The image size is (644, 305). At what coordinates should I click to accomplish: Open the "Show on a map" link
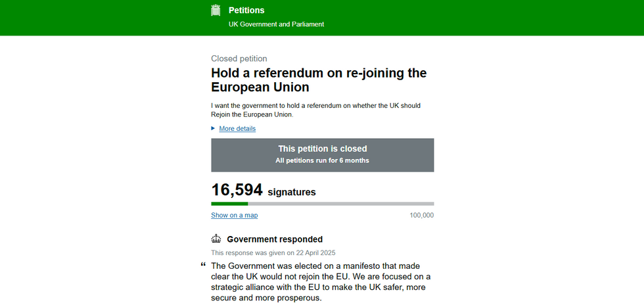[x=234, y=215]
